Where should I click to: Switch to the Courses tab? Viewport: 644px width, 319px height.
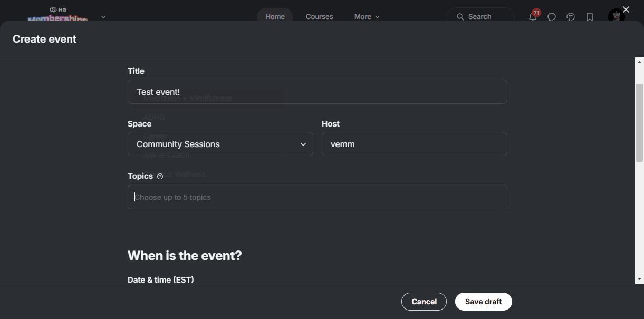click(320, 16)
